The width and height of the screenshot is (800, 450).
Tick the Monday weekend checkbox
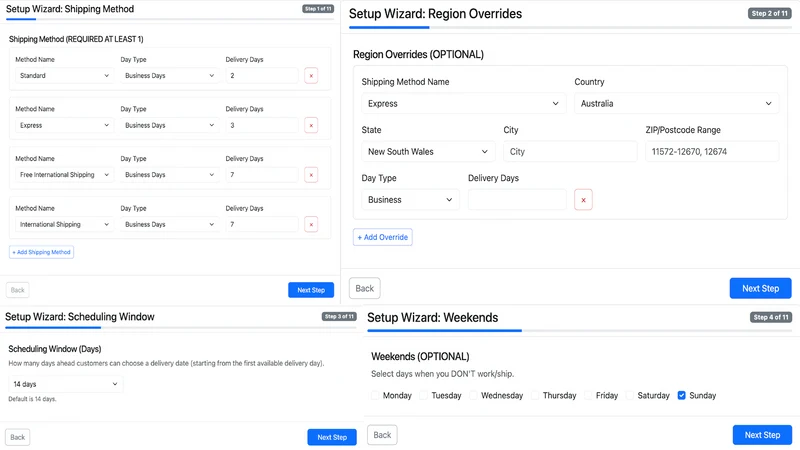tap(375, 395)
